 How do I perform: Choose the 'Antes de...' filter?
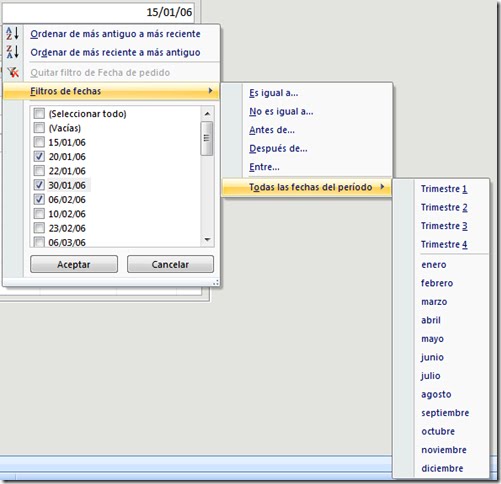click(272, 130)
